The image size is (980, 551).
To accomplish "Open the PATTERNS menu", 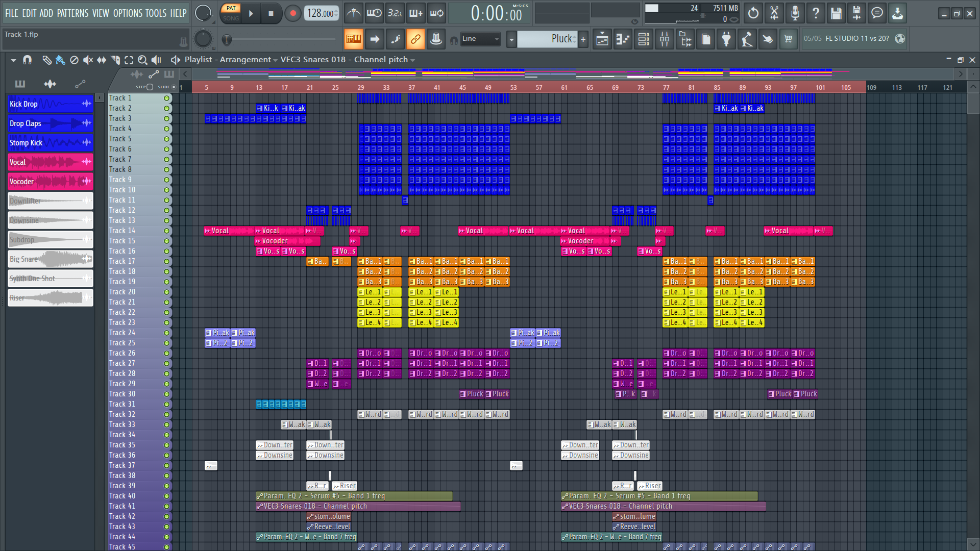I will [x=72, y=13].
